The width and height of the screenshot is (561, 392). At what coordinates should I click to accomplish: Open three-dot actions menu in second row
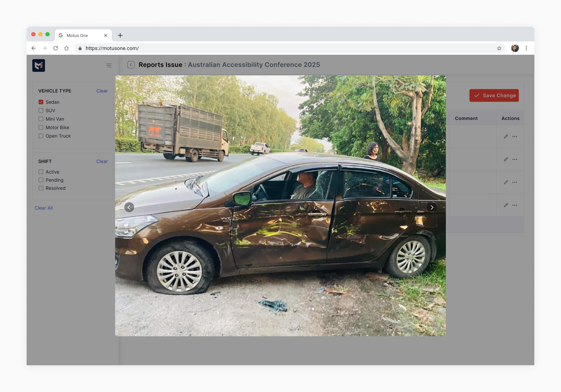click(515, 159)
